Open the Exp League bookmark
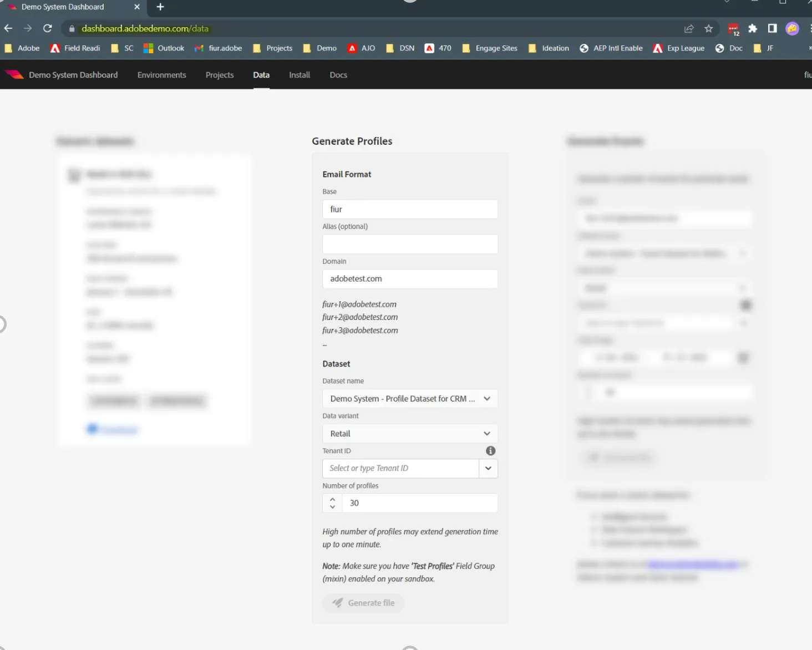Screen dimensions: 812x650 click(x=678, y=48)
